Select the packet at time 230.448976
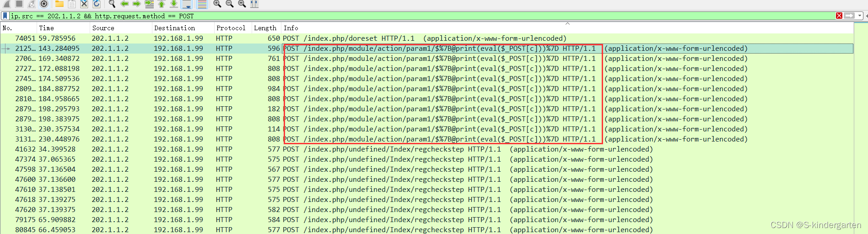The height and width of the screenshot is (234, 868). [x=426, y=139]
